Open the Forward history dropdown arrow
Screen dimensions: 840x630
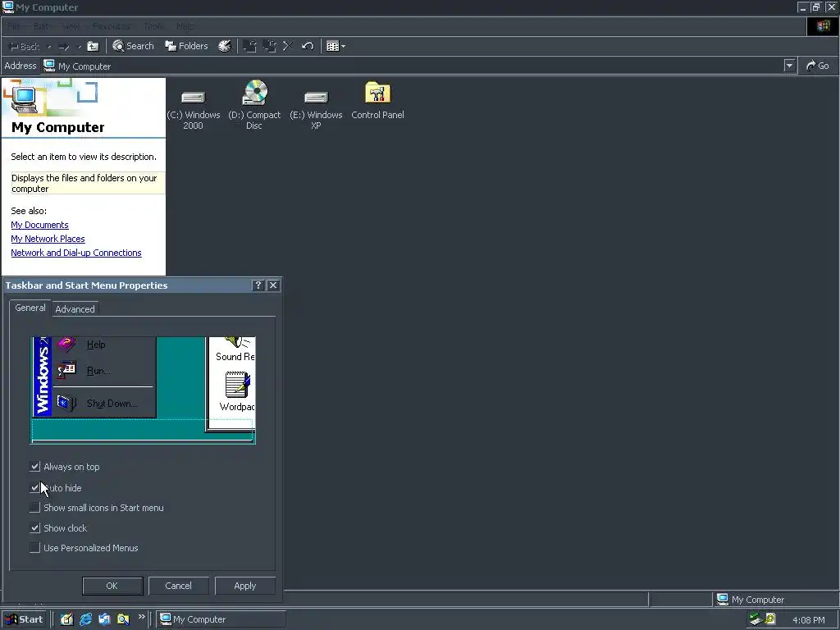pyautogui.click(x=80, y=47)
